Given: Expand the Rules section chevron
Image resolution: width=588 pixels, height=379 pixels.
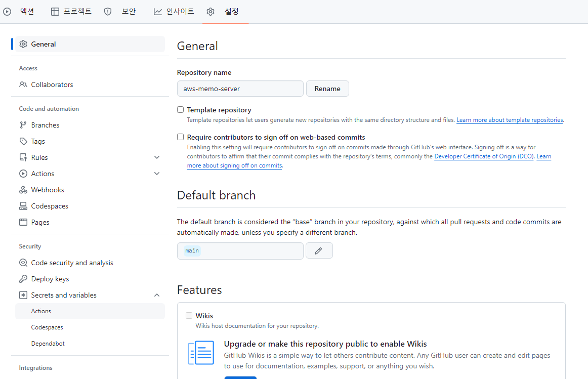Looking at the screenshot, I should 157,157.
